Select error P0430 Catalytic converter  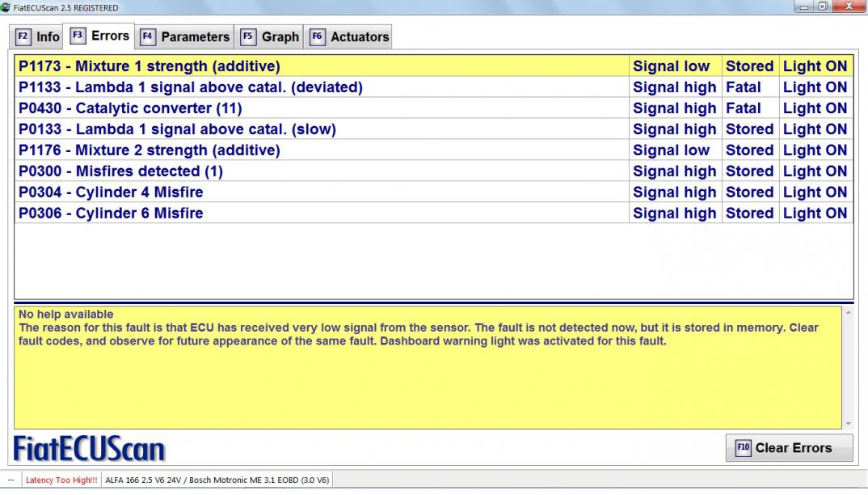[x=433, y=108]
